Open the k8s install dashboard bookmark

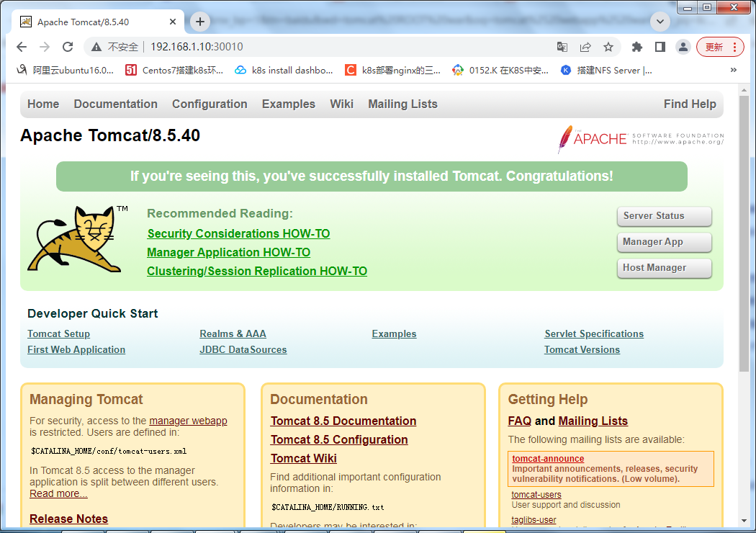point(284,71)
